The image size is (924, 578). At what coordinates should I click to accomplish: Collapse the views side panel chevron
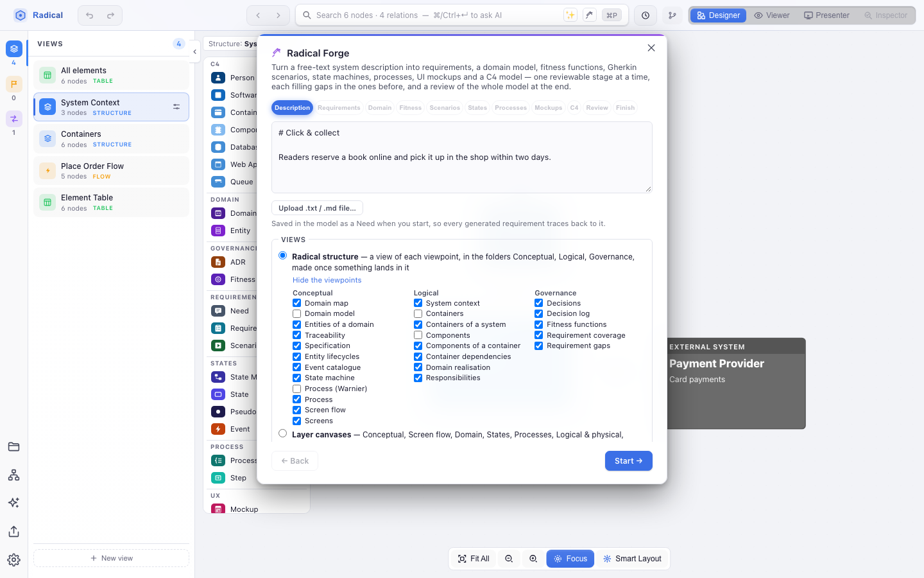194,52
